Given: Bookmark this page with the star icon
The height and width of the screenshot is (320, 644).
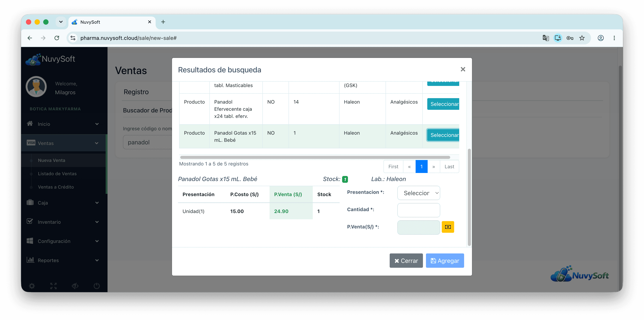Looking at the screenshot, I should 582,38.
